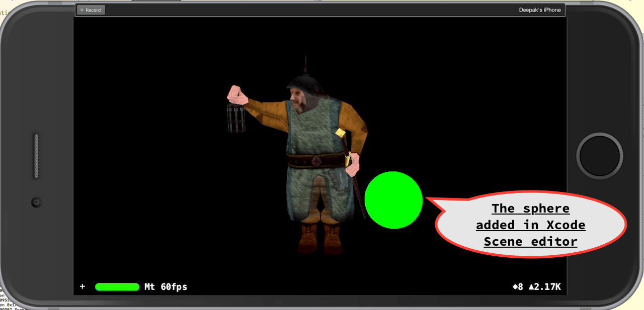Click the plus icon in statistics bar
This screenshot has width=644, height=310.
[83, 287]
